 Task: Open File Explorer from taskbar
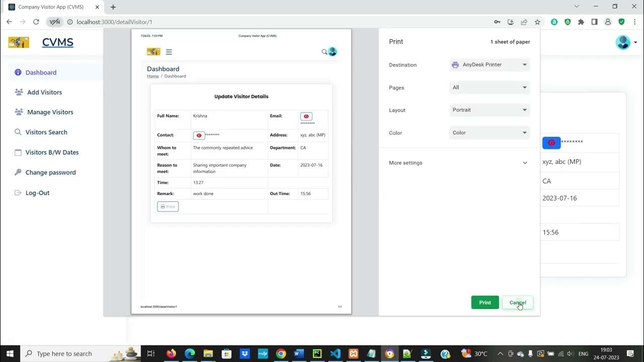click(208, 353)
